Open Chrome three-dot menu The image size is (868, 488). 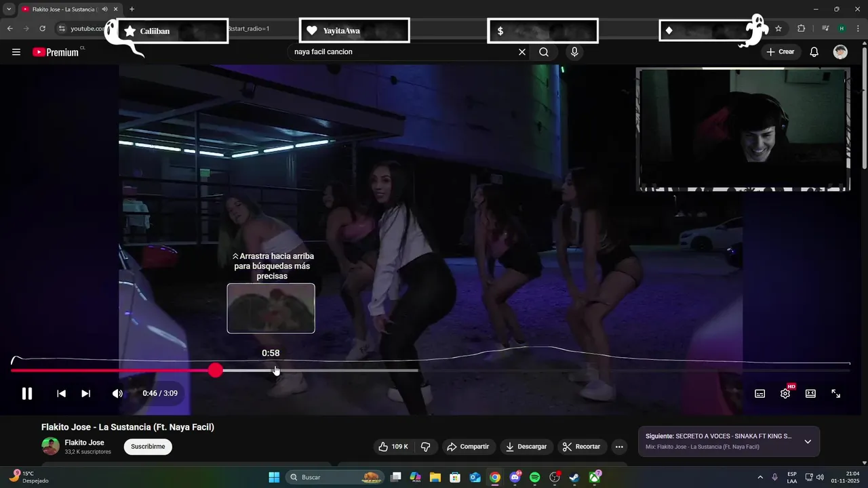point(858,28)
